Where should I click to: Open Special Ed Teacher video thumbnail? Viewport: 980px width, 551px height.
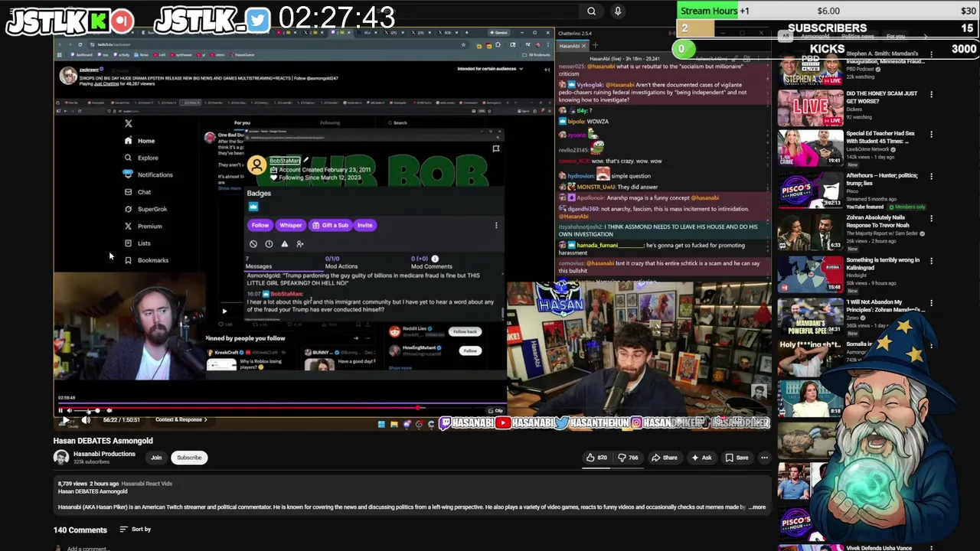coord(810,148)
